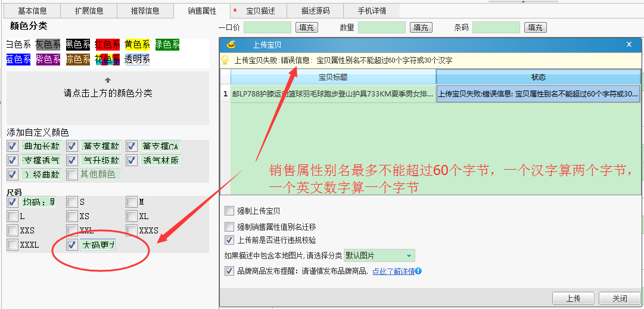Enable the 强制上传宝贝 checkbox
The image size is (644, 309).
pos(229,211)
